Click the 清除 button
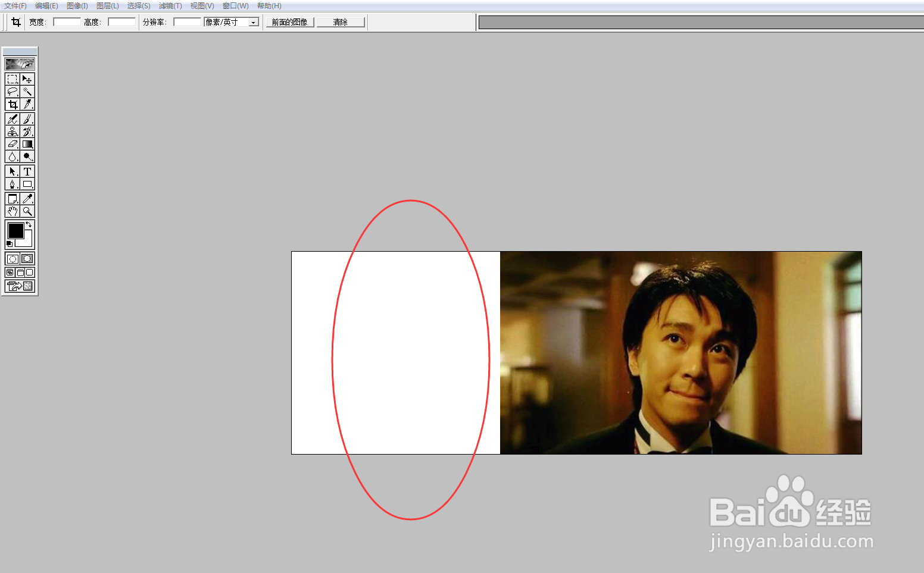 click(x=341, y=22)
